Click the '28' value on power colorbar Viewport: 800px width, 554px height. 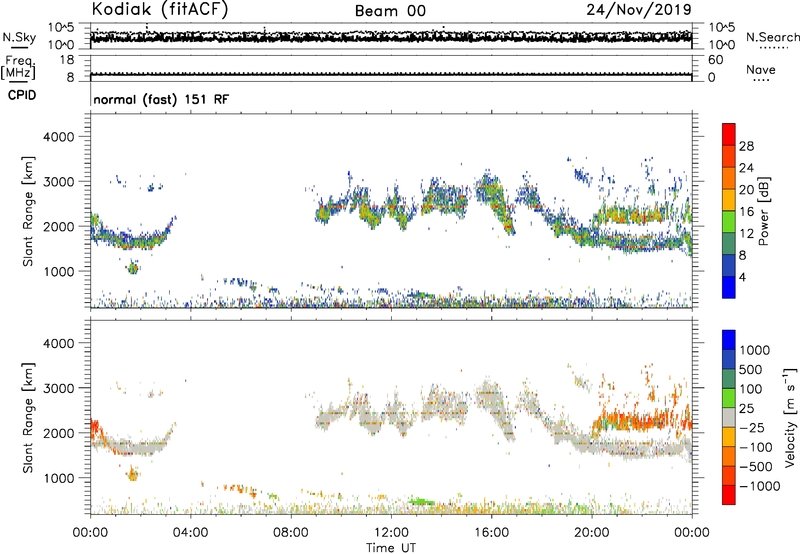click(746, 146)
